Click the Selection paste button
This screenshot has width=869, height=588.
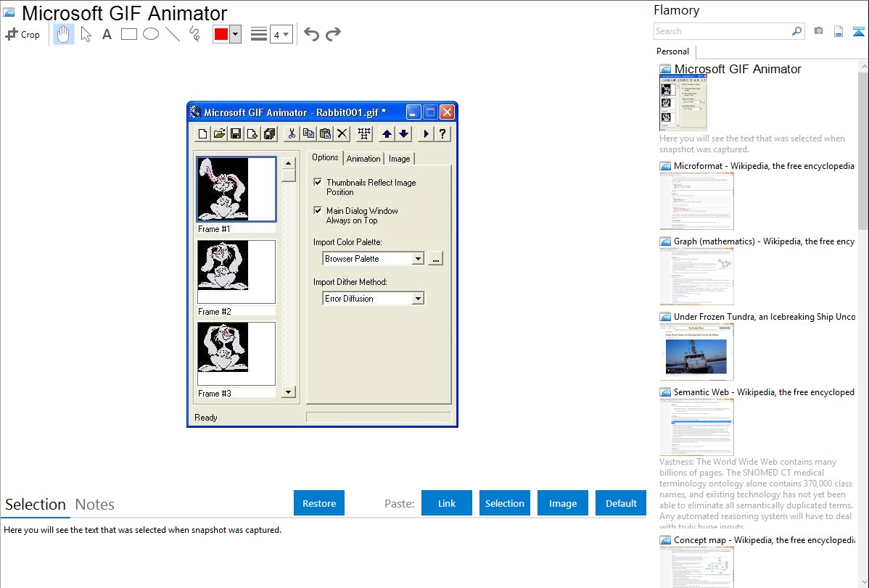505,503
